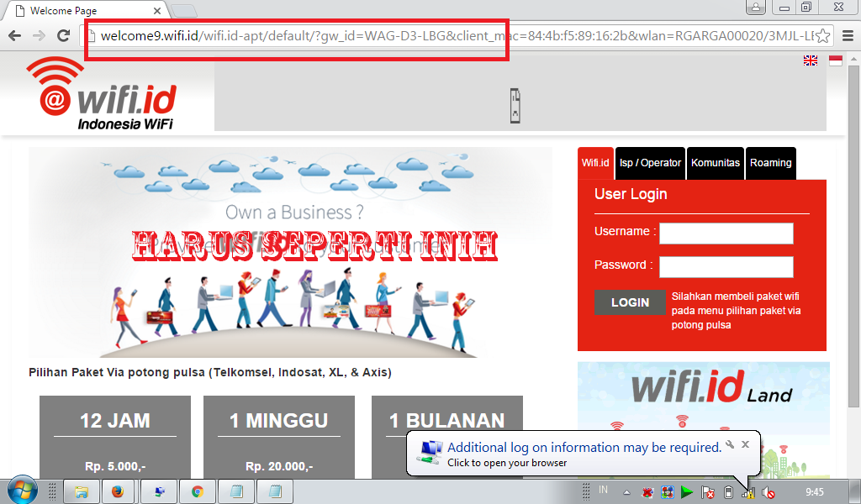Screen dimensions: 861x504
Task: Click the red X tray icon
Action: [x=647, y=492]
